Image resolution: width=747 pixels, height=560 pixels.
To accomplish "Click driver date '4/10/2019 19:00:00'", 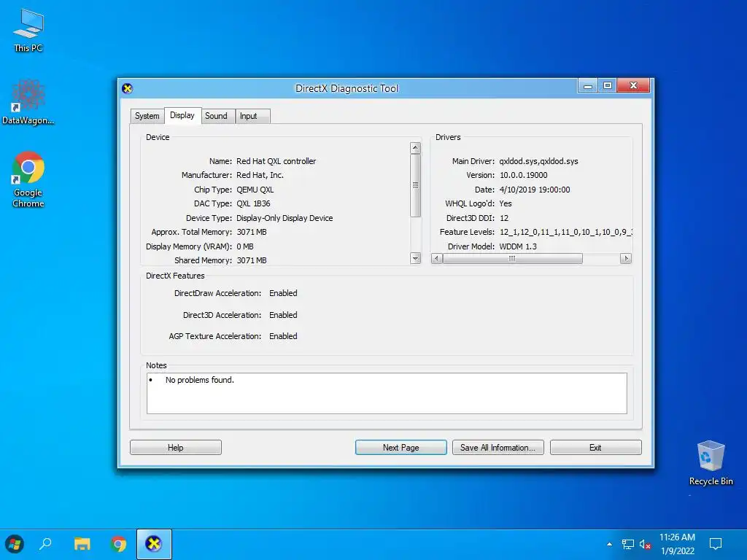I will 535,190.
